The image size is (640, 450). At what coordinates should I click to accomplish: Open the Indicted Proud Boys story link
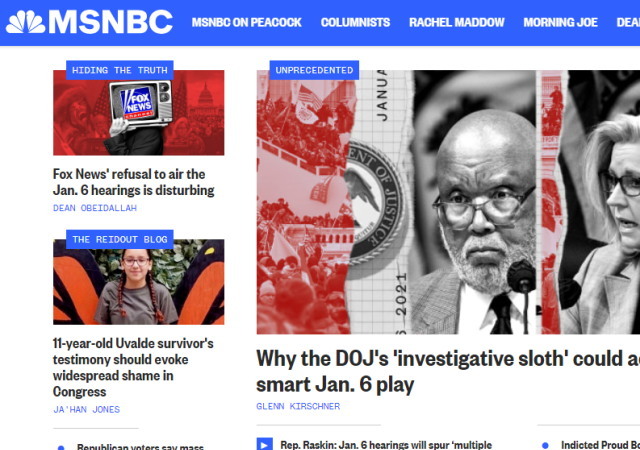[600, 445]
